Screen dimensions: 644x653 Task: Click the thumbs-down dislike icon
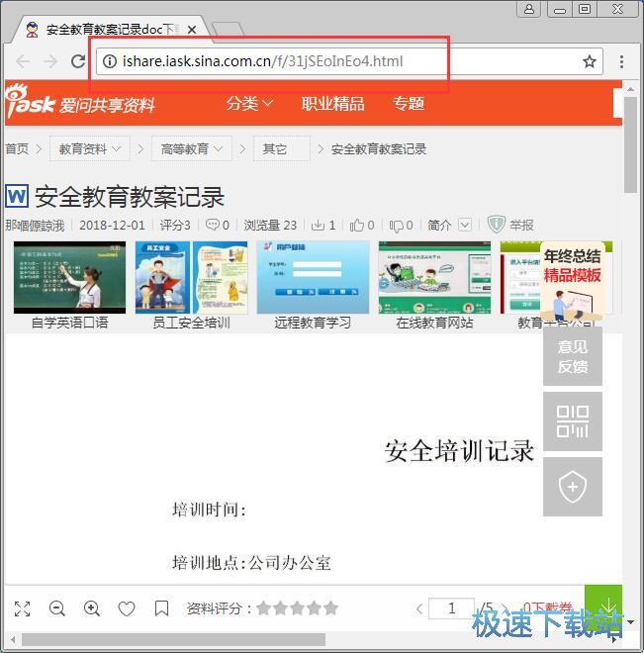[x=396, y=225]
